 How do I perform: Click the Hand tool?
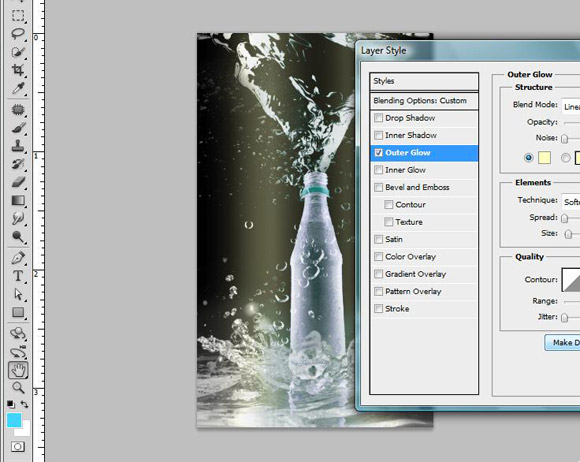tap(18, 370)
